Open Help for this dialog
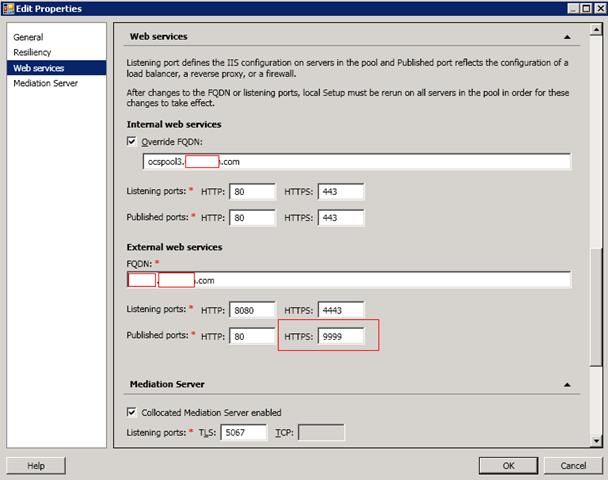 click(36, 466)
